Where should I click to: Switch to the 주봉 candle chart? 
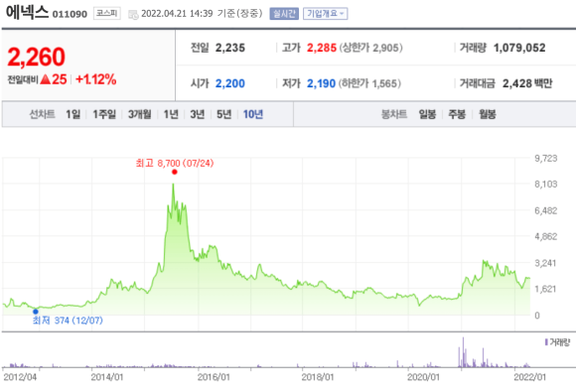pos(457,114)
